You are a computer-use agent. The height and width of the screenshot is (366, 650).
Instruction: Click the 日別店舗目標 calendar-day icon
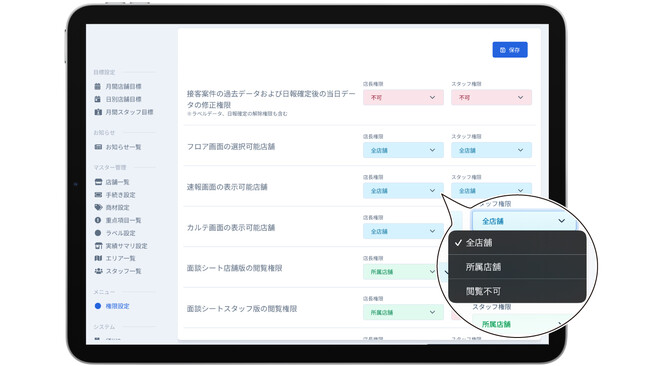click(98, 99)
